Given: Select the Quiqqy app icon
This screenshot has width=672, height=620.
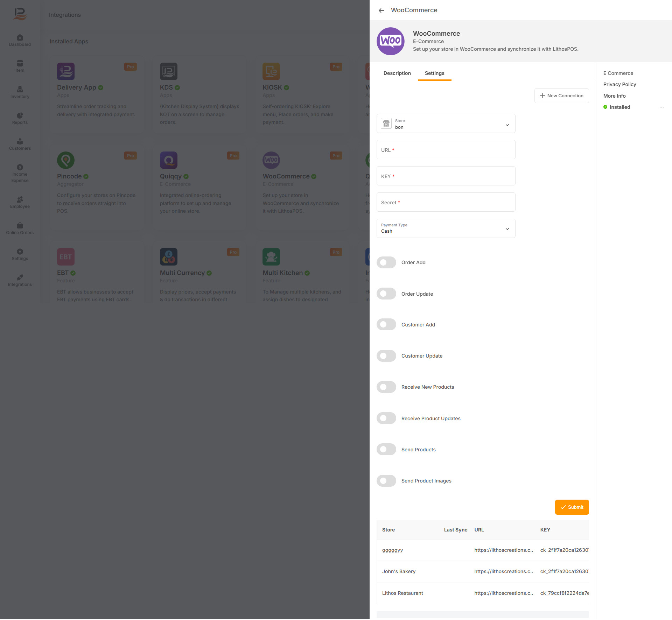Looking at the screenshot, I should (x=169, y=160).
